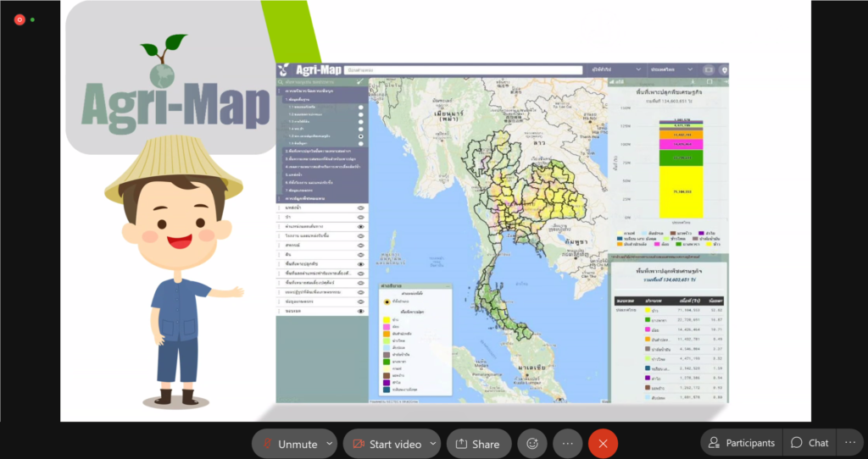Click table value 22,728,691
The height and width of the screenshot is (459, 868).
(688, 319)
